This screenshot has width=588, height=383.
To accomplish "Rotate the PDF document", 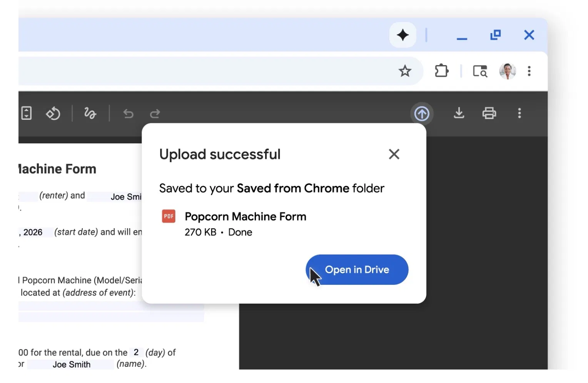I will click(53, 113).
